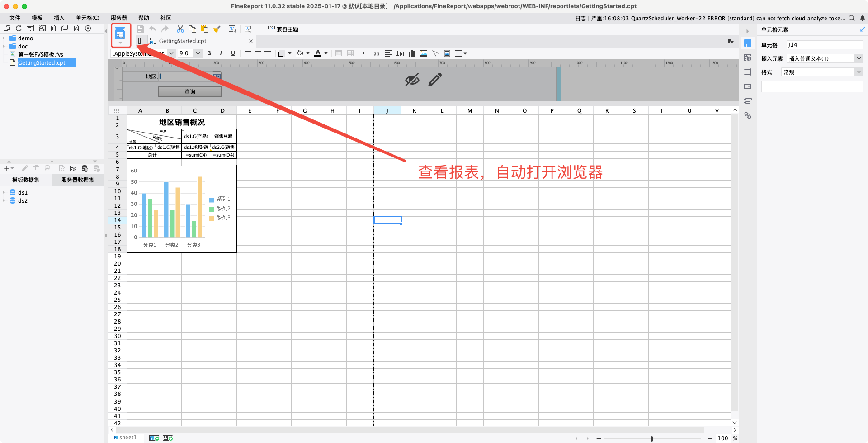The width and height of the screenshot is (868, 443).
Task: Click the 查询 query button
Action: (190, 92)
